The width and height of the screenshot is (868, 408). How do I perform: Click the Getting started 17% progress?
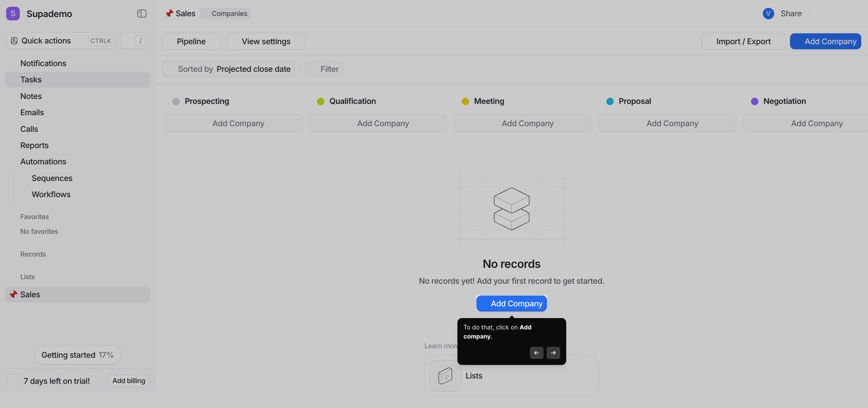click(x=77, y=355)
